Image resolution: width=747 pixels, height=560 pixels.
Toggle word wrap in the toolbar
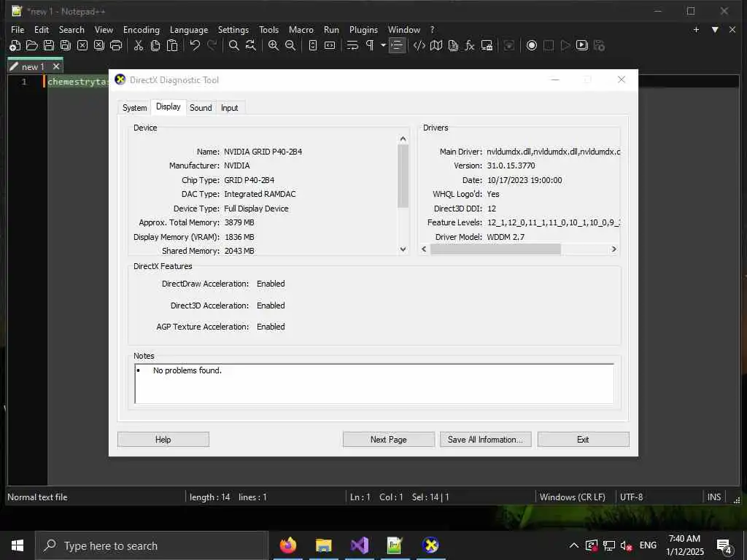352,46
